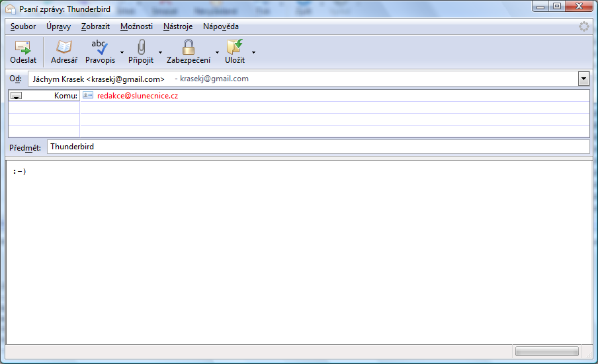
Task: Open the Od sender account dropdown
Action: (583, 79)
